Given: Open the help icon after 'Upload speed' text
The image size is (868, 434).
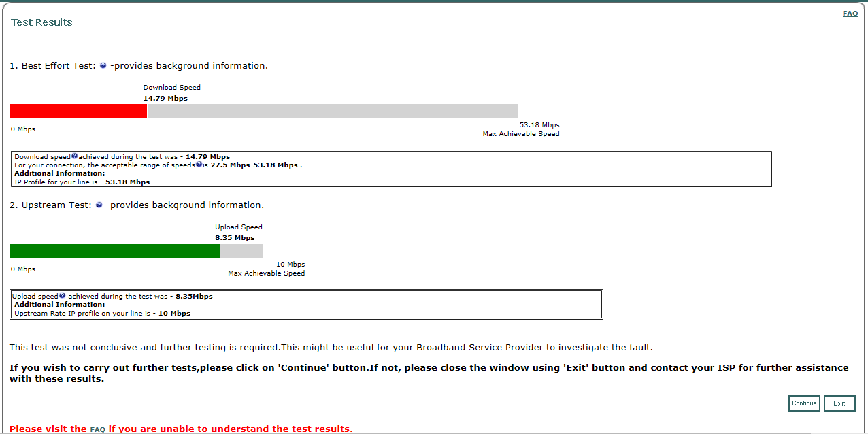Looking at the screenshot, I should tap(62, 296).
